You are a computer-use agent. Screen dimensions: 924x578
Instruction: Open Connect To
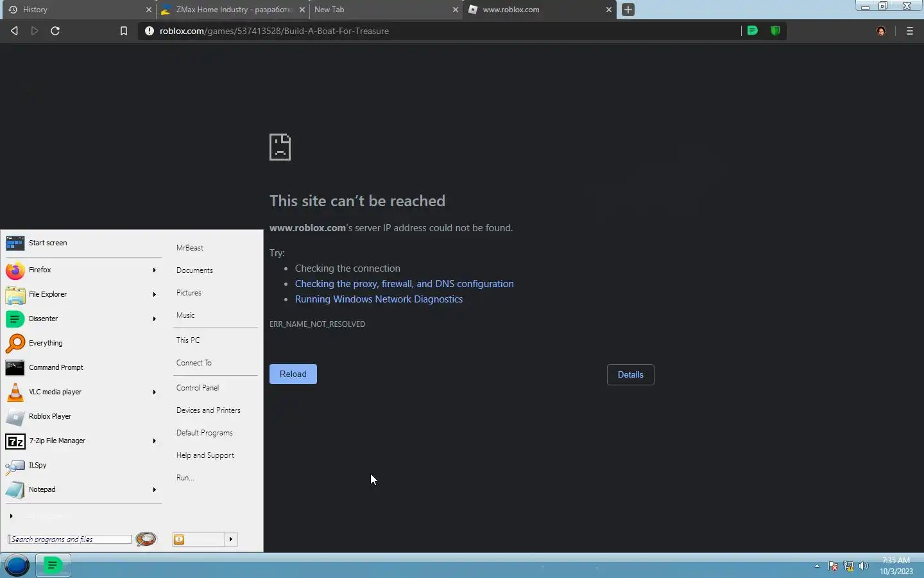coord(194,363)
